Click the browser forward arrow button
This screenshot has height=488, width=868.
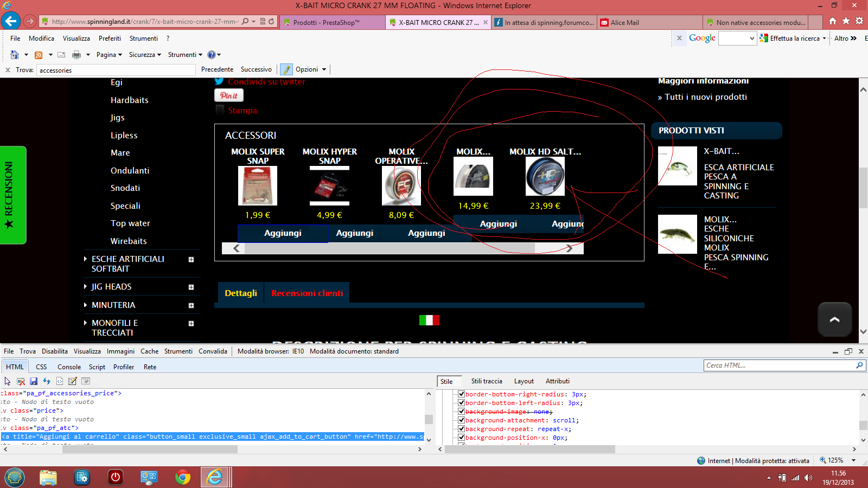click(x=30, y=22)
